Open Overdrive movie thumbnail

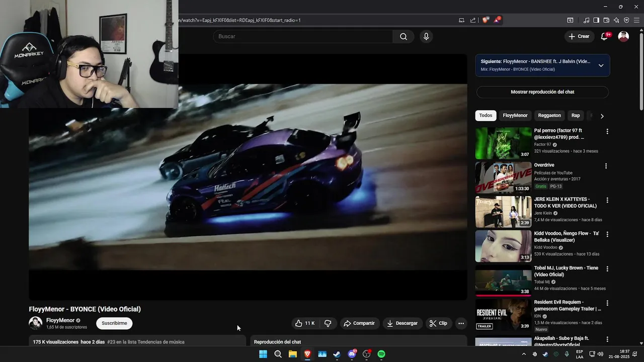coord(503,177)
